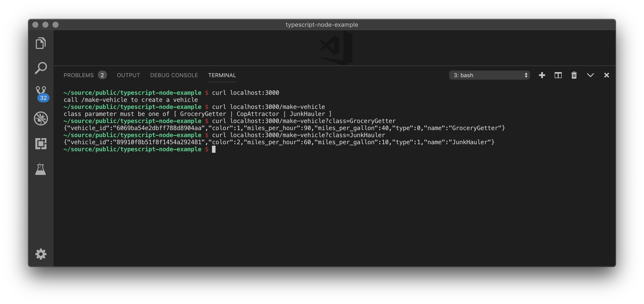Split the terminal pane

tap(558, 75)
